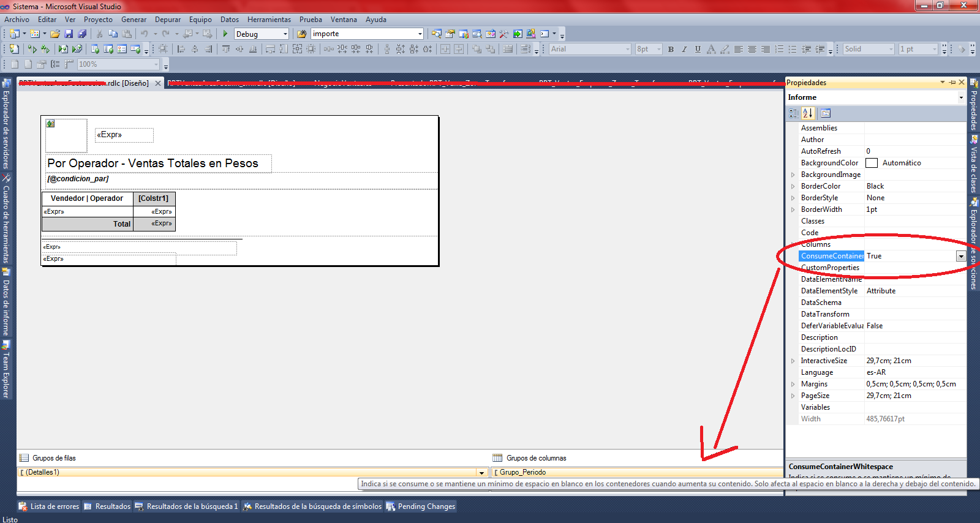This screenshot has height=523, width=980.
Task: Open the 1 pt border width dropdown
Action: coord(935,49)
